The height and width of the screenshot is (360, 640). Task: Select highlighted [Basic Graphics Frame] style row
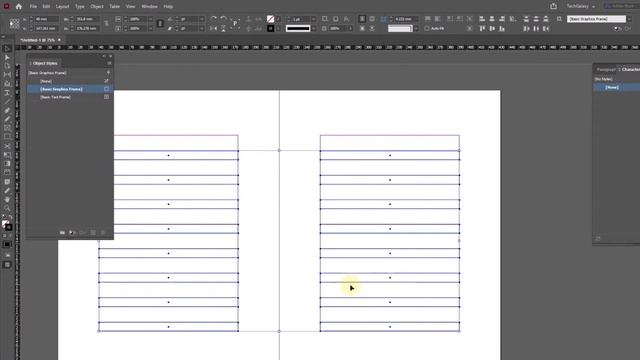point(69,89)
